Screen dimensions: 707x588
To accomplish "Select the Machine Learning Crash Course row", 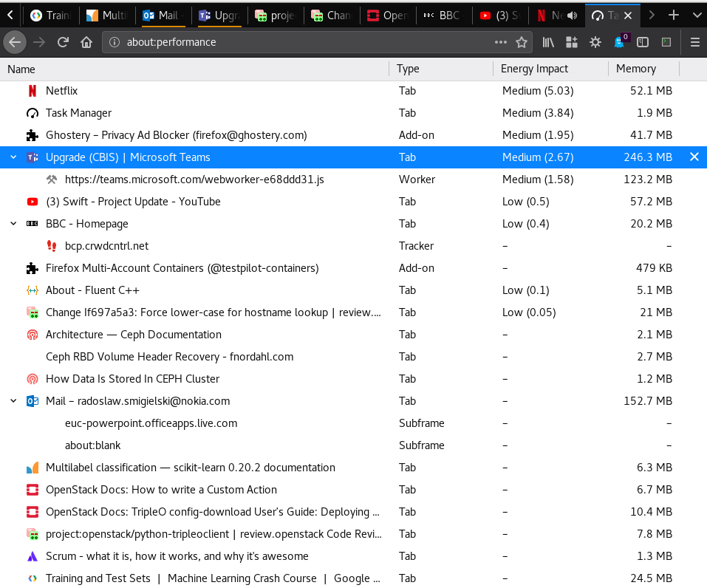I will [353, 578].
